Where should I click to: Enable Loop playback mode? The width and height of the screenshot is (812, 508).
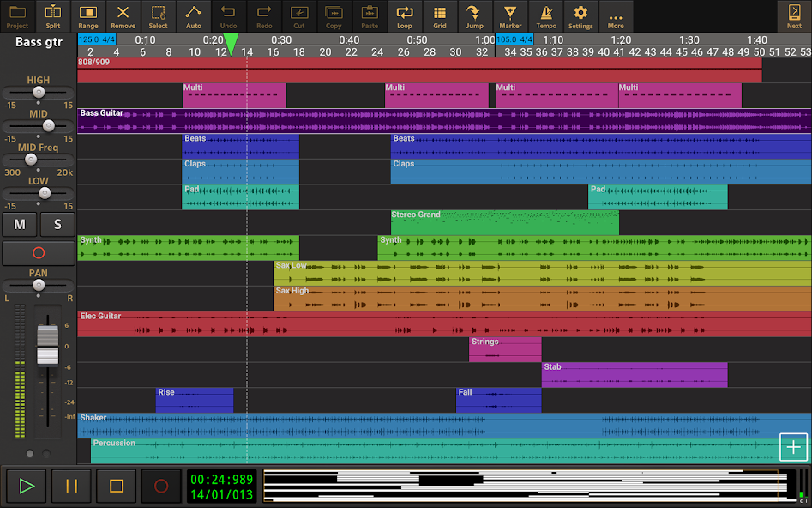pyautogui.click(x=404, y=15)
